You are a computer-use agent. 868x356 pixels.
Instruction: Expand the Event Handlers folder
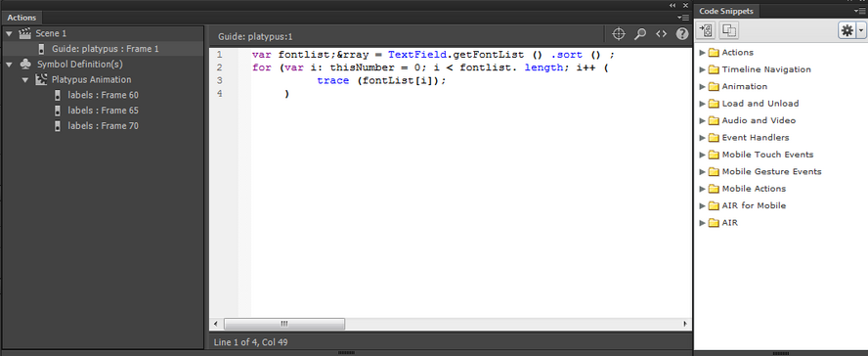[703, 138]
